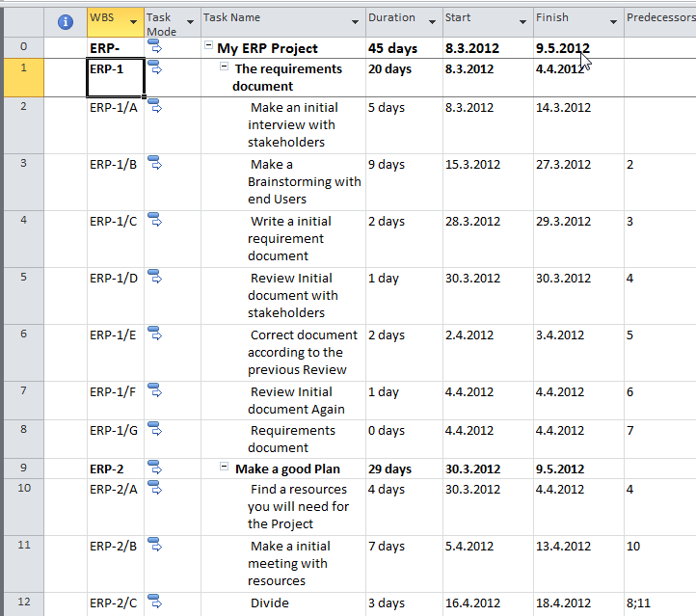696x616 pixels.
Task: Click the task mode icon for ERP-1/A
Action: (155, 106)
